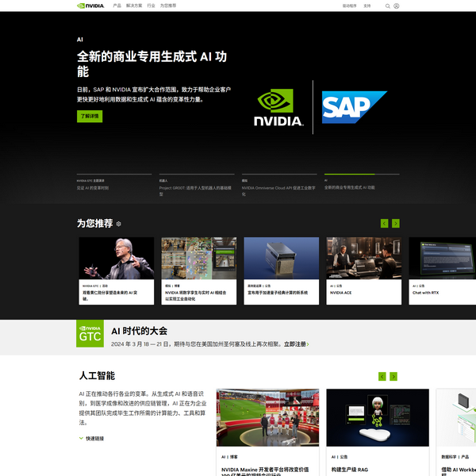Click next arrow in 人工智能 section

pos(393,377)
